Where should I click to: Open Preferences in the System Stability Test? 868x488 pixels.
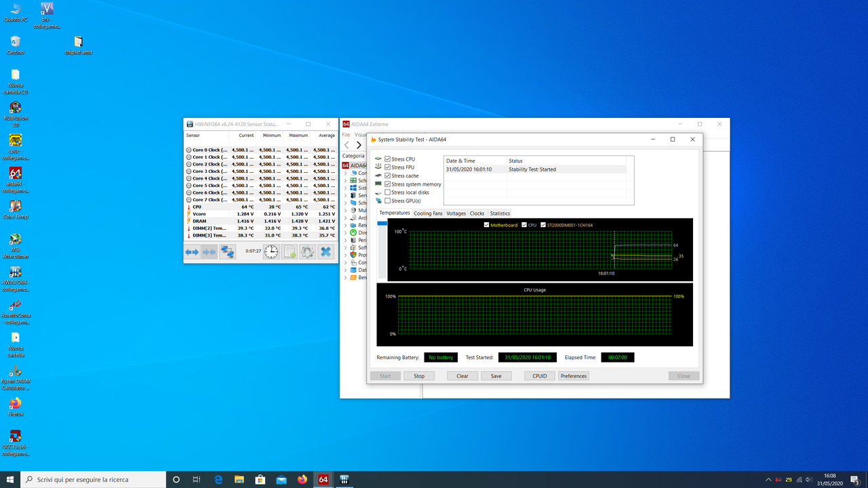tap(573, 375)
